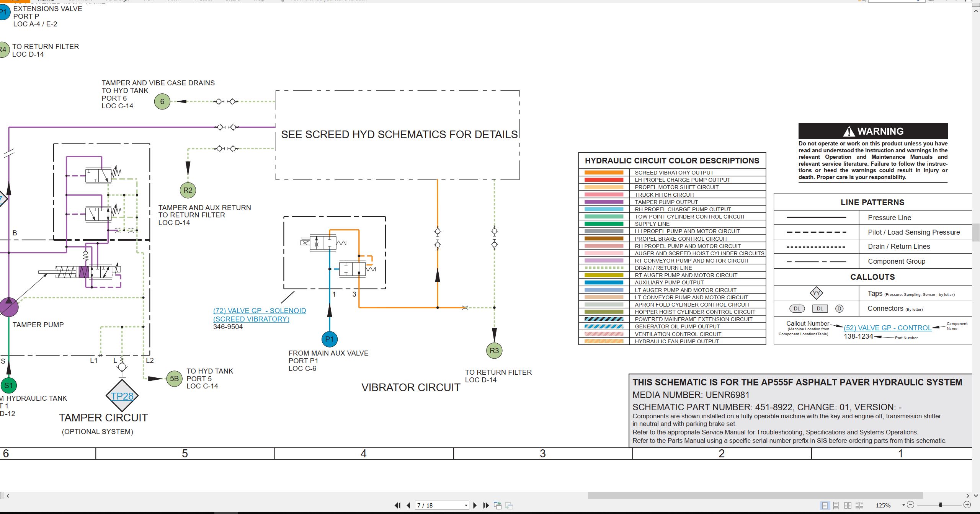Click 'TAMPER AND VIBE CASE DRAINS' label
This screenshot has width=980, height=514.
click(x=158, y=83)
